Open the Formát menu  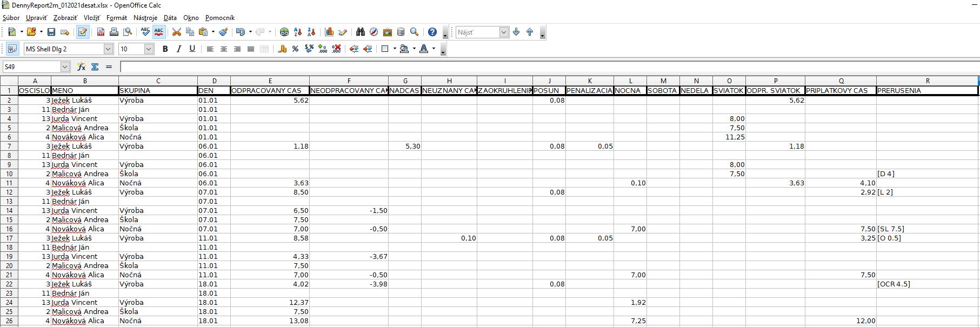click(x=117, y=18)
